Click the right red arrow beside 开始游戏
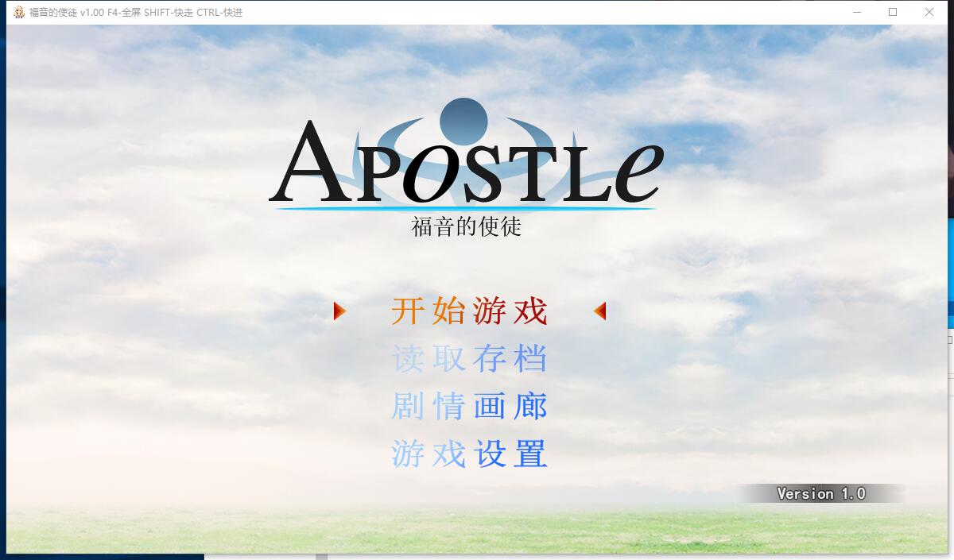The image size is (954, 560). pyautogui.click(x=603, y=312)
